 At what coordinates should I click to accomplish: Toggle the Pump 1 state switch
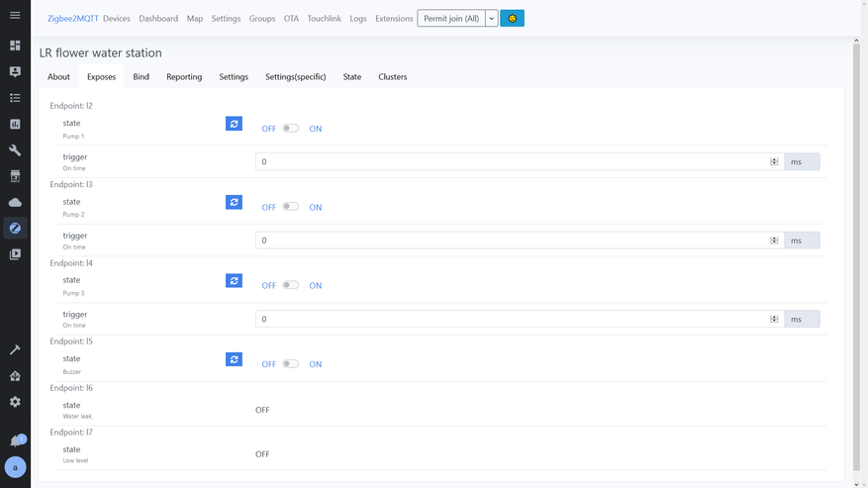coord(290,128)
